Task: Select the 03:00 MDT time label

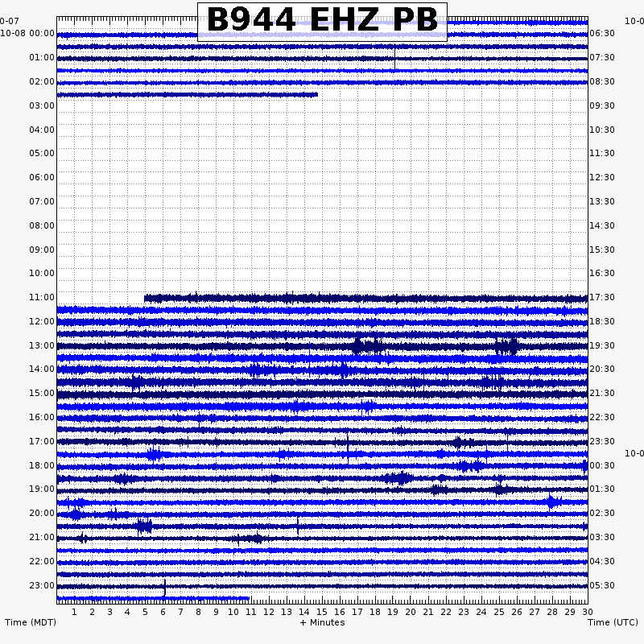Action: pos(42,106)
